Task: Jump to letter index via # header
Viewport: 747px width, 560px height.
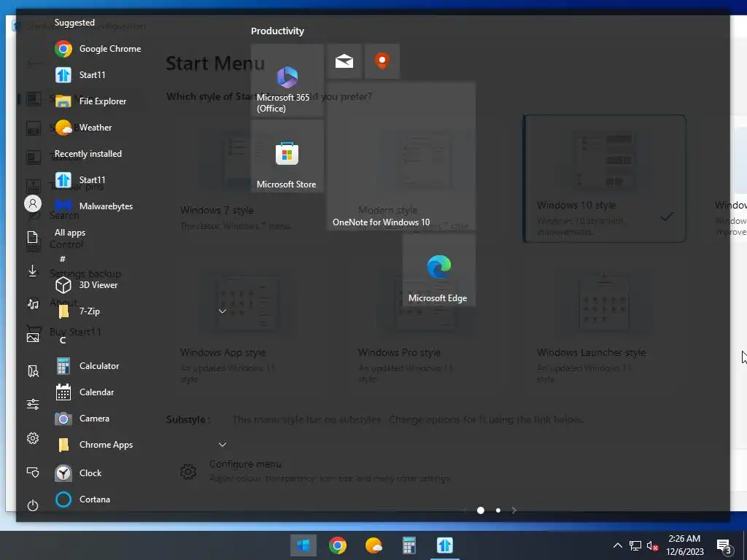Action: point(63,259)
